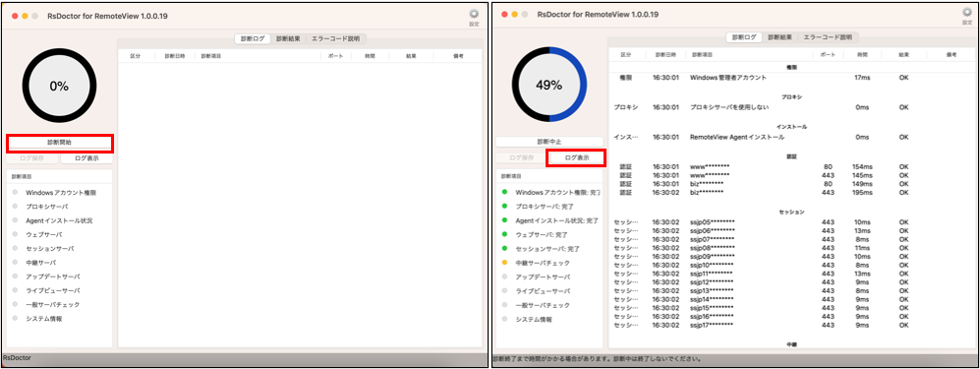The image size is (980, 369).
Task: Click the 145ms time cell
Action: click(861, 176)
